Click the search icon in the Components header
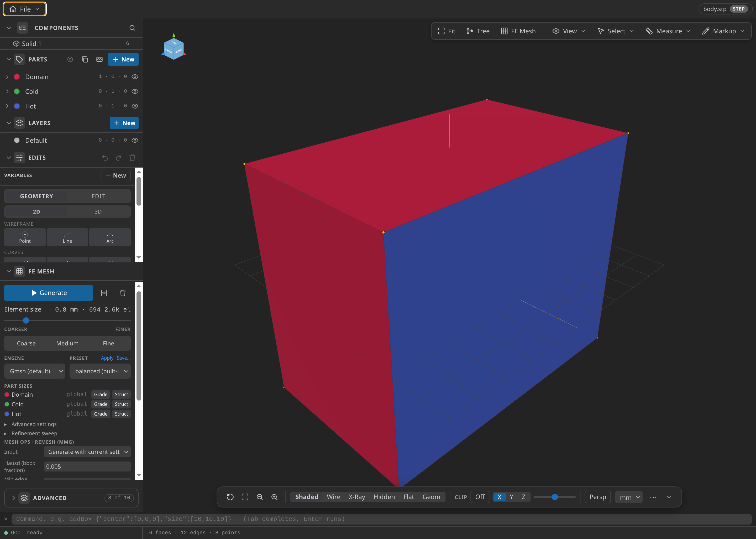Screen dimensions: 756x539 click(x=132, y=28)
